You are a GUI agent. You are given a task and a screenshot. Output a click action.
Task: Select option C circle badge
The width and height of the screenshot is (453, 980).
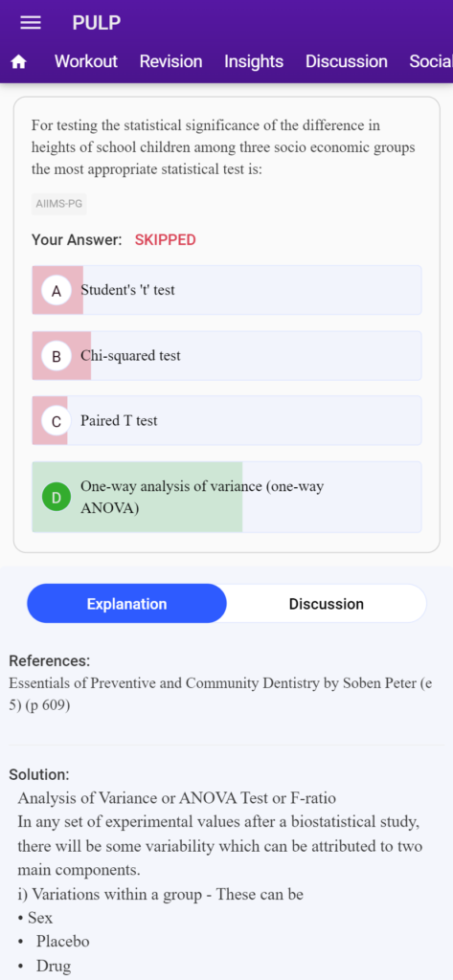coord(57,421)
